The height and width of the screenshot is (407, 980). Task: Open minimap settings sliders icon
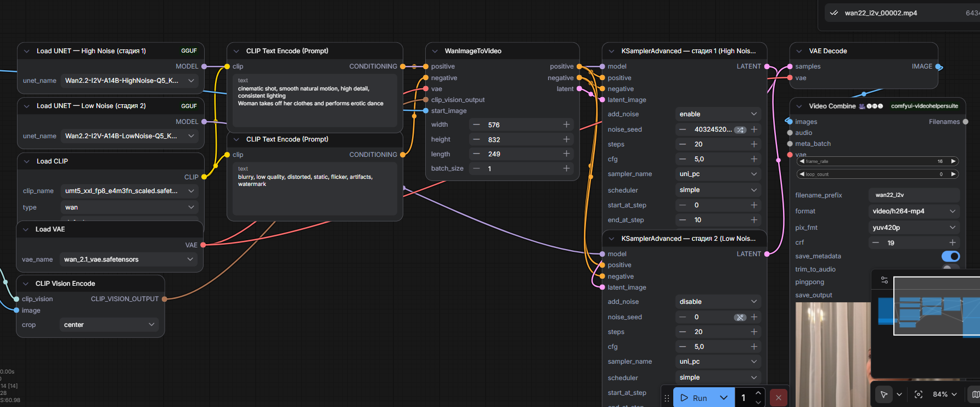[x=884, y=280]
